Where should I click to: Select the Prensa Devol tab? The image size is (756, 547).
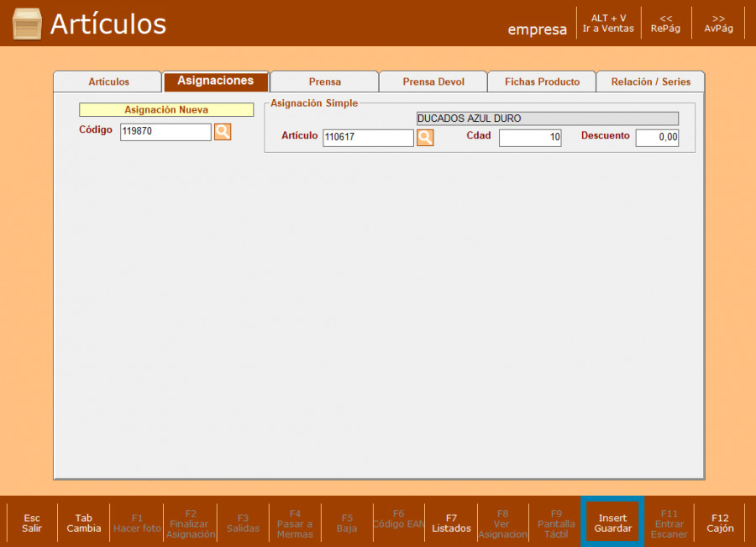[433, 82]
